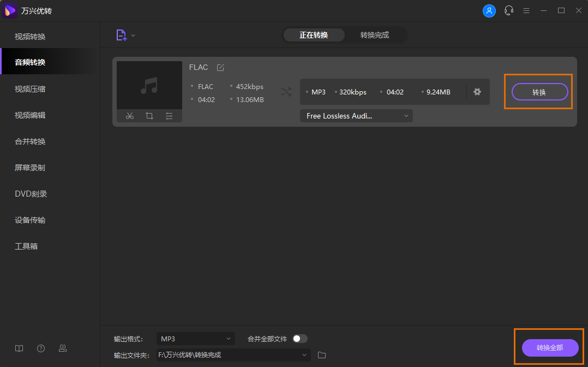Click the music note audio thumbnail
The width and height of the screenshot is (588, 367).
149,85
